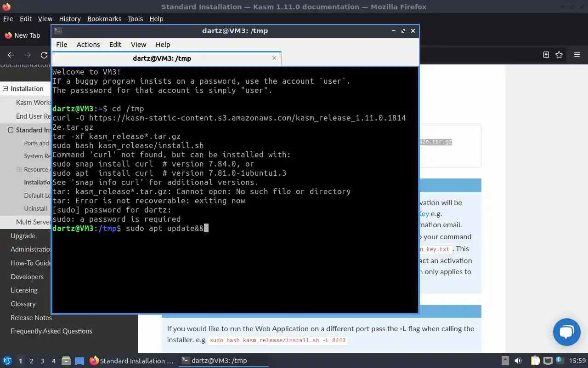
Task: Open the file manager from the taskbar
Action: [x=66, y=361]
